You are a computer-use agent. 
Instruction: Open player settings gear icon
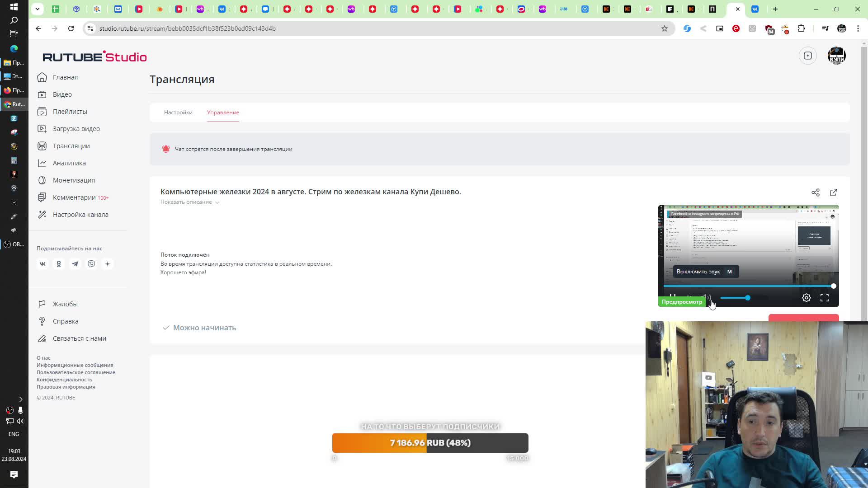806,298
